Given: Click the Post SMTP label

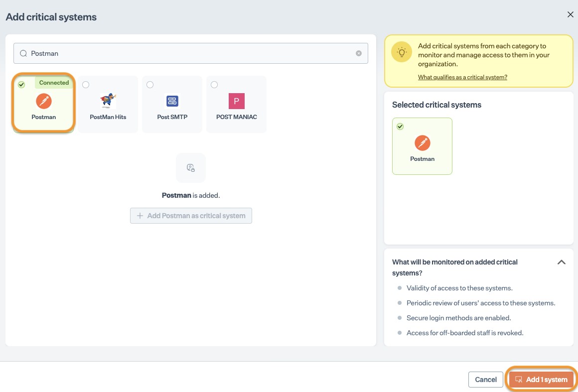Looking at the screenshot, I should (x=172, y=117).
